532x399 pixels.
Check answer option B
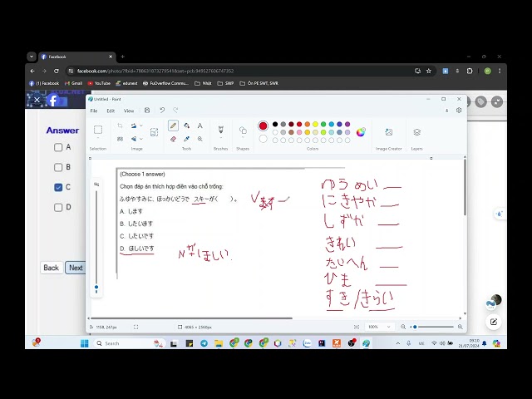click(x=58, y=167)
